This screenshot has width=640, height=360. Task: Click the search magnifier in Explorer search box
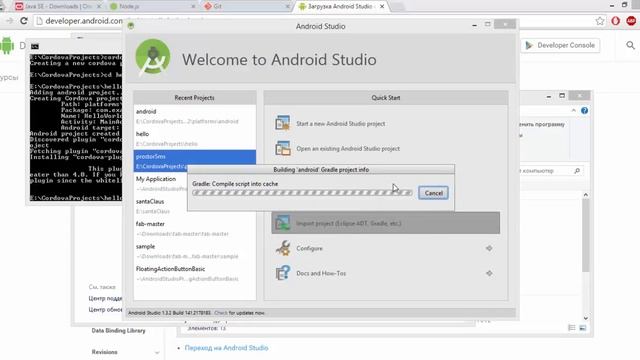click(577, 171)
